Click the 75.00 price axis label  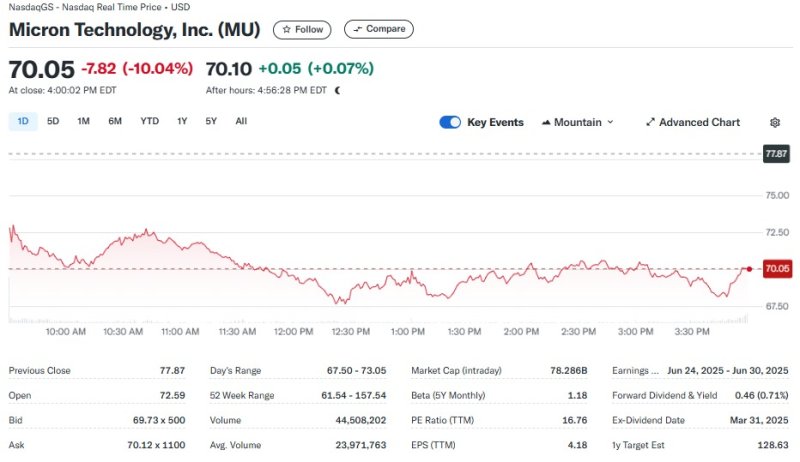[777, 195]
